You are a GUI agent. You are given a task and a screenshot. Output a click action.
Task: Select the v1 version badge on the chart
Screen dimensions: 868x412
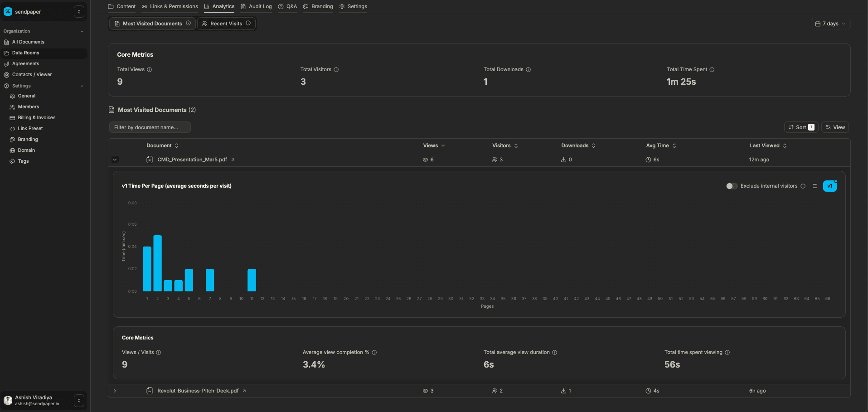click(x=829, y=186)
